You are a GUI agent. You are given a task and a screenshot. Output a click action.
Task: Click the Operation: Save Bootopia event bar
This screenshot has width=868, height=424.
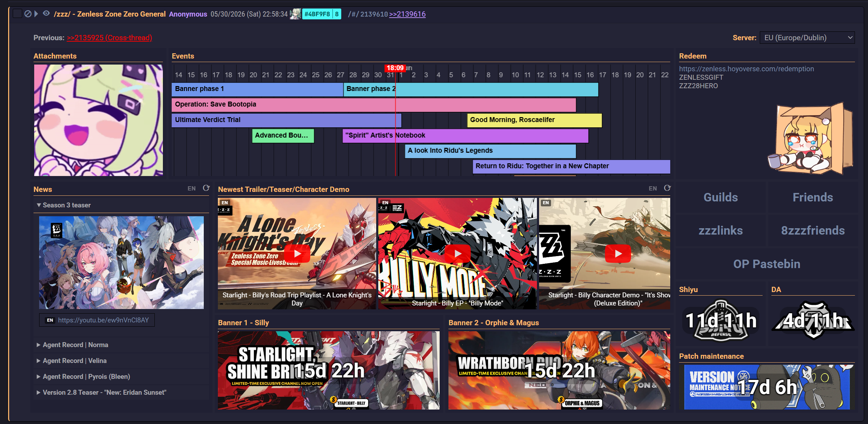[x=374, y=105]
